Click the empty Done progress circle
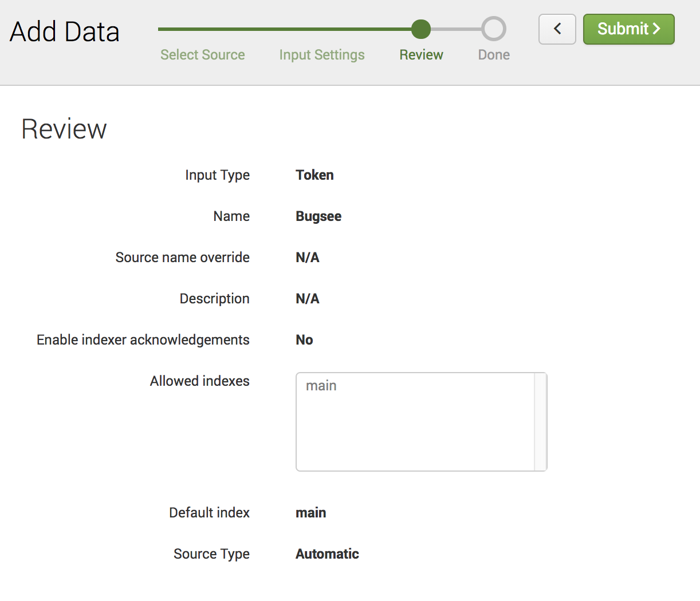Image resolution: width=700 pixels, height=601 pixels. point(493,29)
